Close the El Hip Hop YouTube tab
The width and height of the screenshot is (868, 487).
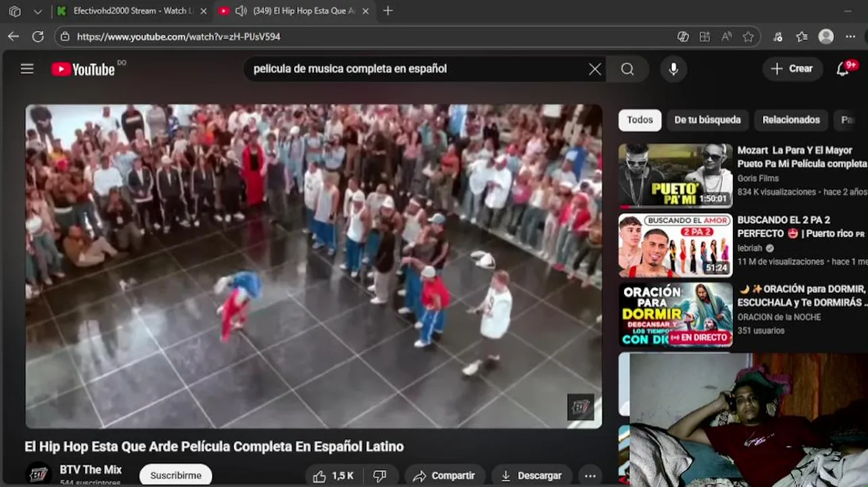pos(366,11)
